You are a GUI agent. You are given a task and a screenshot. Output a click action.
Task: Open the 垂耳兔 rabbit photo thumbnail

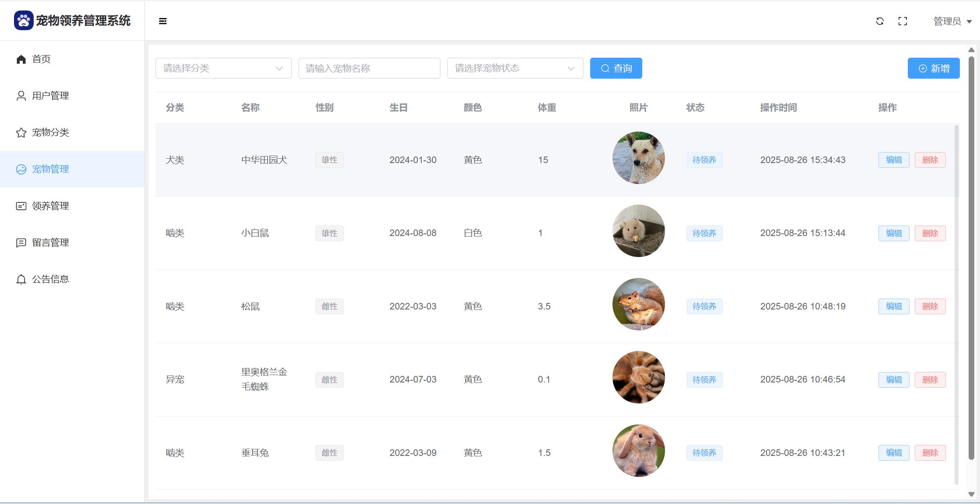[638, 450]
